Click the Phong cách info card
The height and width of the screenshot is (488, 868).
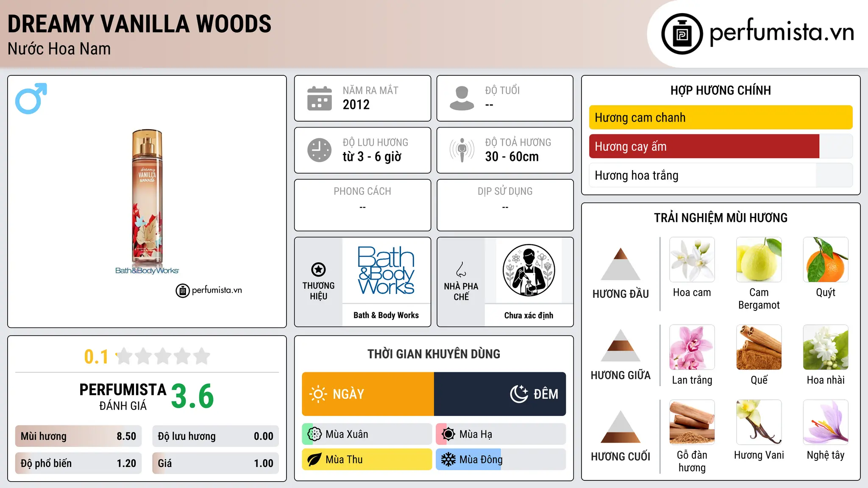coord(362,205)
